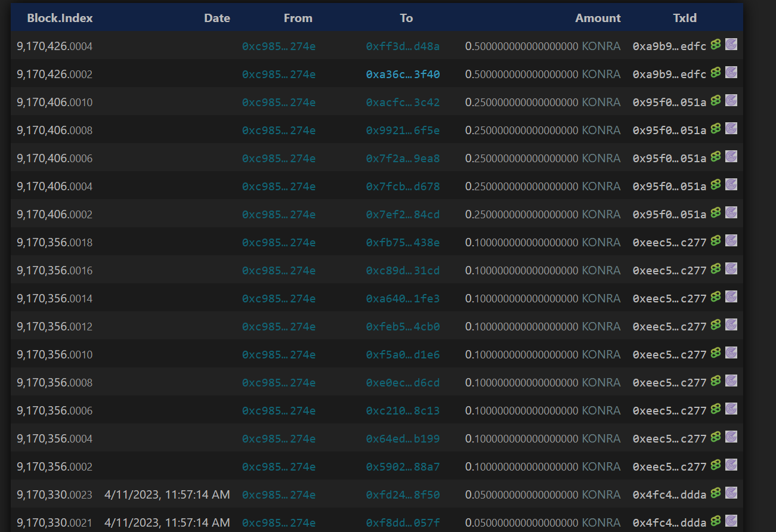The height and width of the screenshot is (532, 776).
Task: Open TxId 0x4fc4…ddda in row 9,170,330.0023
Action: point(669,494)
